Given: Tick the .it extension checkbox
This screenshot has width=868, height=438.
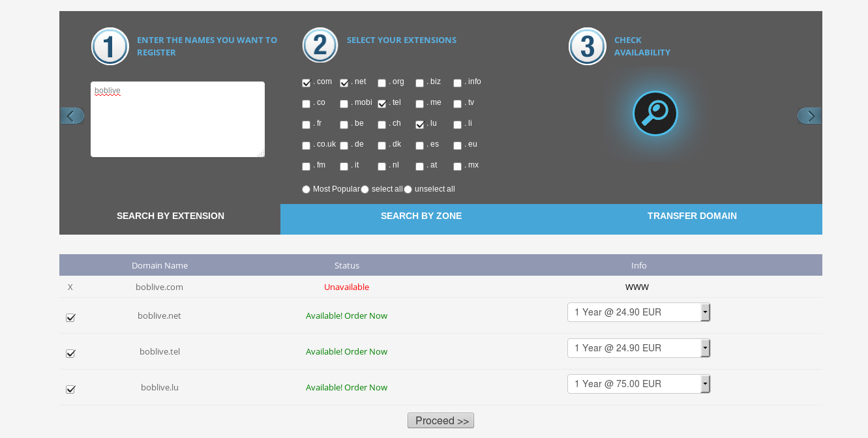Looking at the screenshot, I should pos(344,166).
